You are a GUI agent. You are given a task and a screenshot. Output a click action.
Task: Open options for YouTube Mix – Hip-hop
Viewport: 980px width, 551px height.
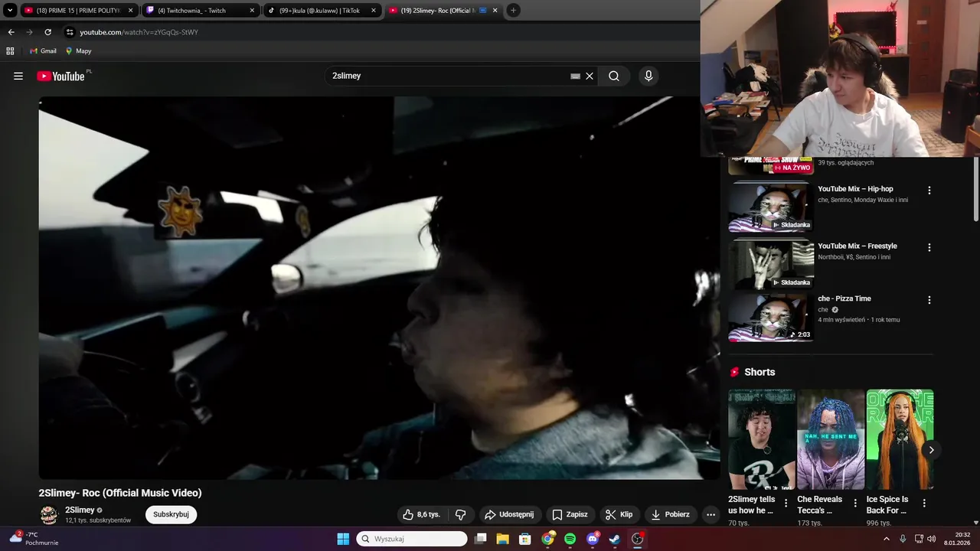pos(929,190)
